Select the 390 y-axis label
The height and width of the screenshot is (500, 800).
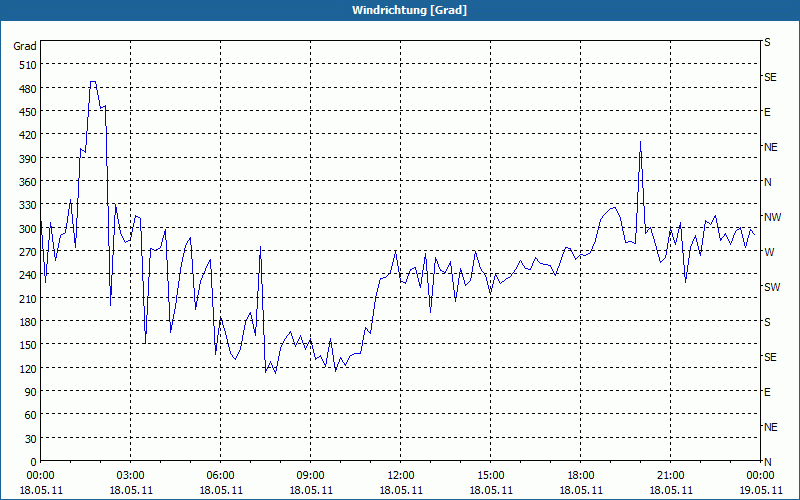tap(28, 159)
